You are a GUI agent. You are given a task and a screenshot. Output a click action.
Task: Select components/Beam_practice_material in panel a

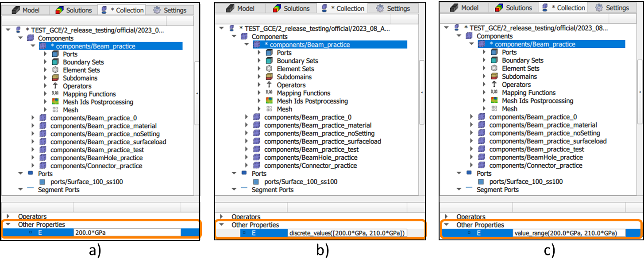(x=104, y=126)
